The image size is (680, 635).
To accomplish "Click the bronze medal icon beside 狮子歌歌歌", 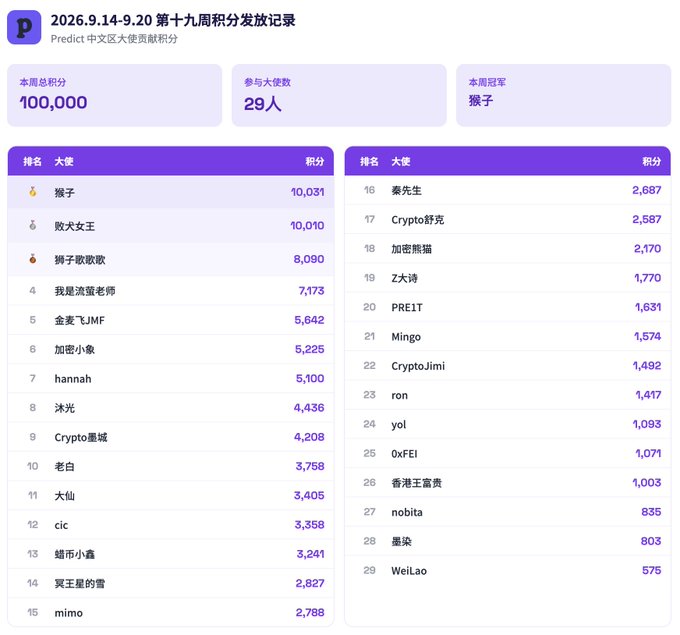I will (33, 259).
